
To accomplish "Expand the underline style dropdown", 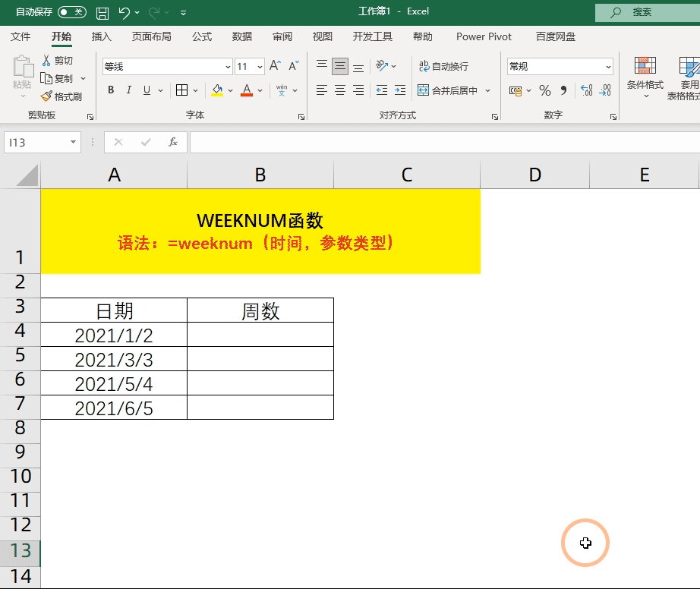I will pyautogui.click(x=161, y=90).
